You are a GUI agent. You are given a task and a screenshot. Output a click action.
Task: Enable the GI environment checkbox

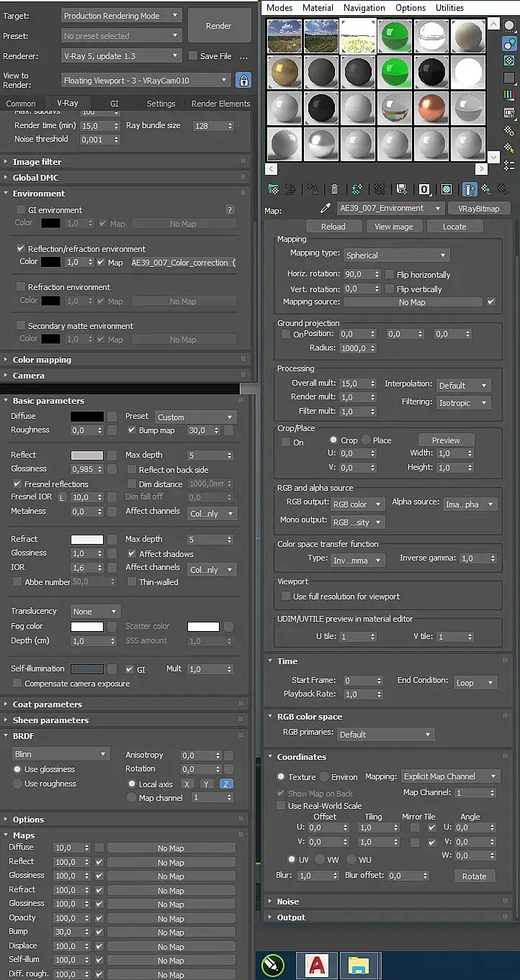21,210
